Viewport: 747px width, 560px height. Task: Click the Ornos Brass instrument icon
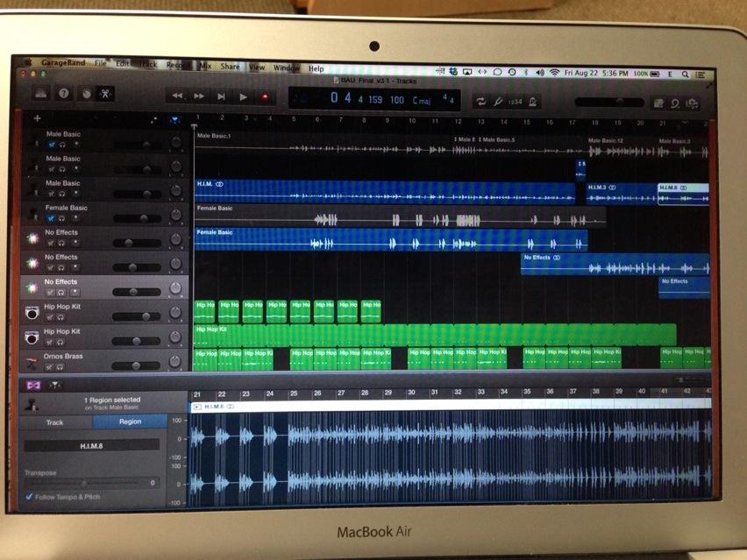tap(32, 363)
